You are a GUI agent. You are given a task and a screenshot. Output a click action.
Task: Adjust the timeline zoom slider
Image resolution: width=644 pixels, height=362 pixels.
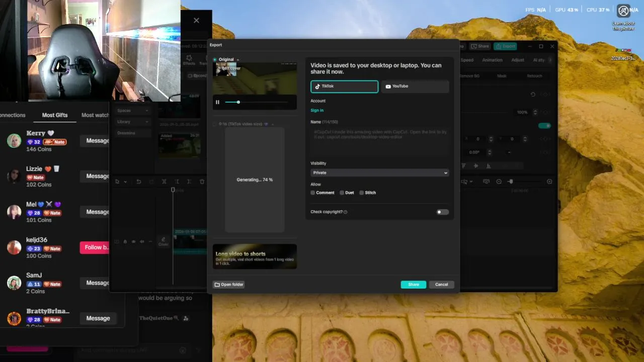[x=510, y=182]
